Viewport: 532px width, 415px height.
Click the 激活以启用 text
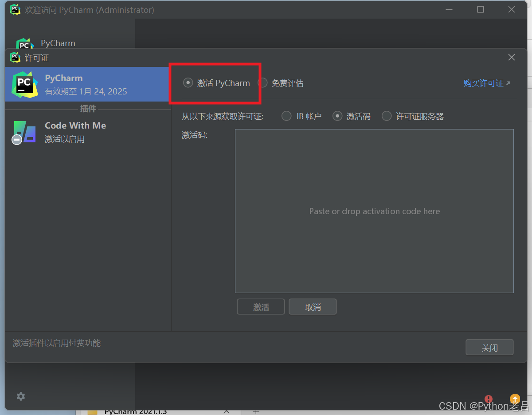click(x=65, y=139)
